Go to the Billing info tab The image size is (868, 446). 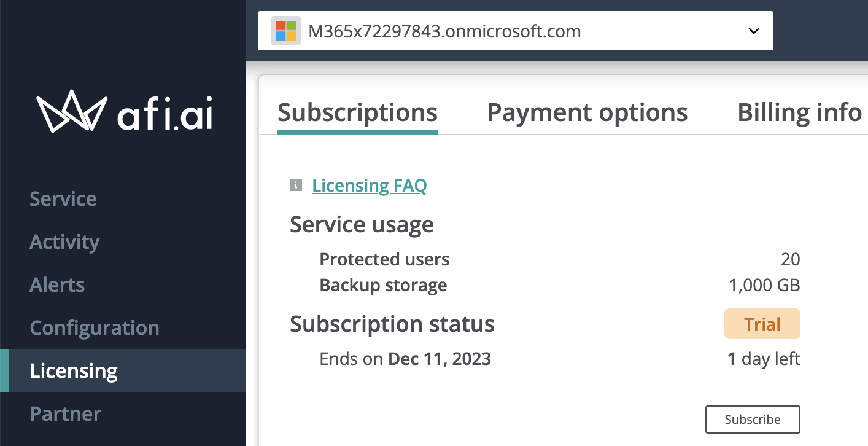click(799, 113)
